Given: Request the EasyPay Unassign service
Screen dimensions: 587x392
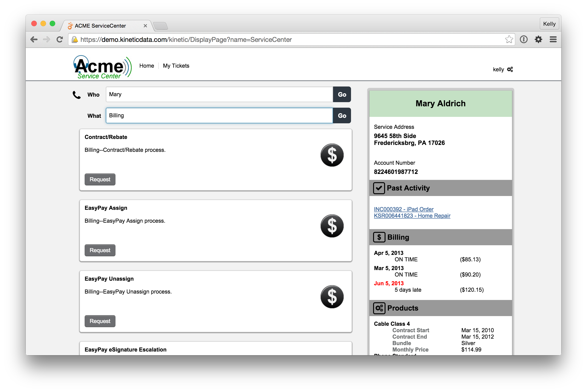Looking at the screenshot, I should tap(100, 321).
